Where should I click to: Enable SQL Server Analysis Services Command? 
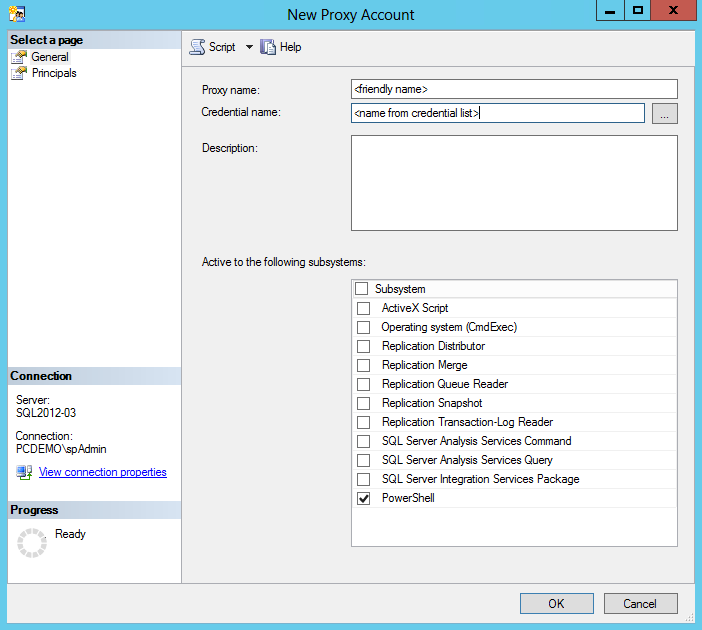tap(364, 441)
